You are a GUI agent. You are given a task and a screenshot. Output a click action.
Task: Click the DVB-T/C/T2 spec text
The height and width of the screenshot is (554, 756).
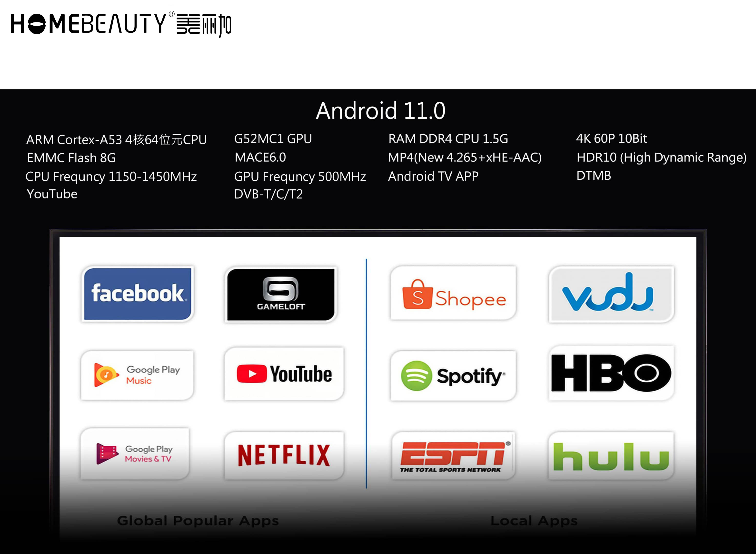(x=268, y=194)
